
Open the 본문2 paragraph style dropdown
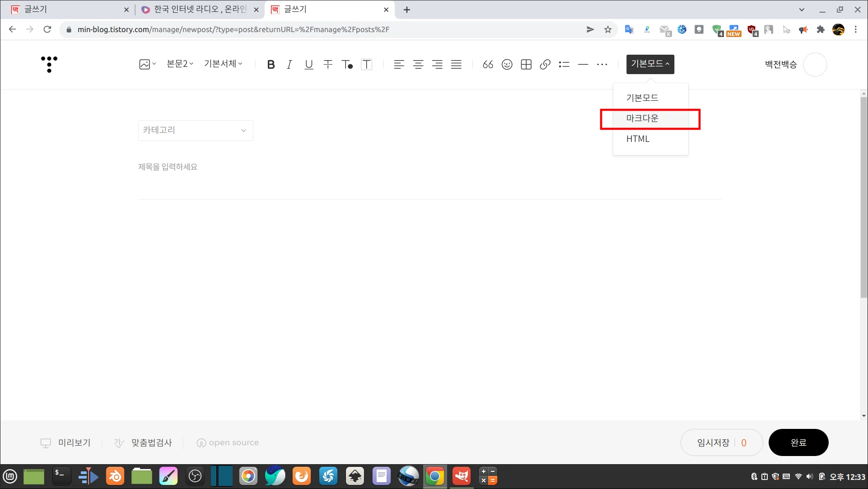pos(180,64)
